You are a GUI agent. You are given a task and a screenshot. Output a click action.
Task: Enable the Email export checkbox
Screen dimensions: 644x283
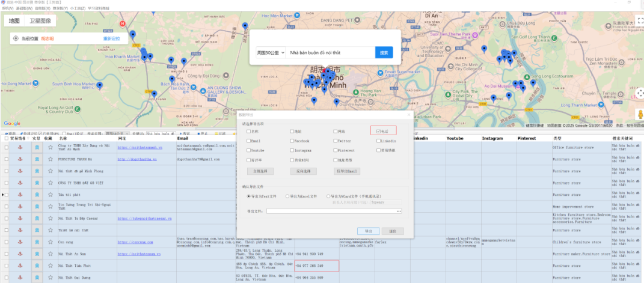[248, 141]
